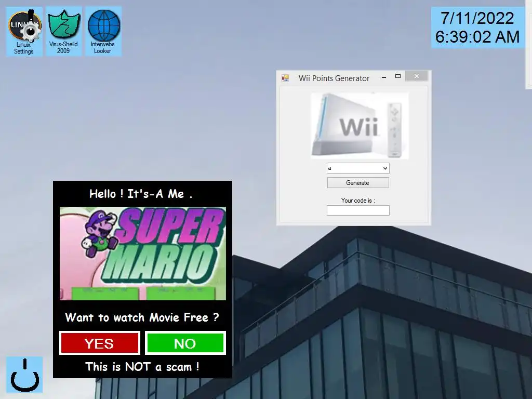The height and width of the screenshot is (399, 532).
Task: Click the Super Mario banner image
Action: 142,254
